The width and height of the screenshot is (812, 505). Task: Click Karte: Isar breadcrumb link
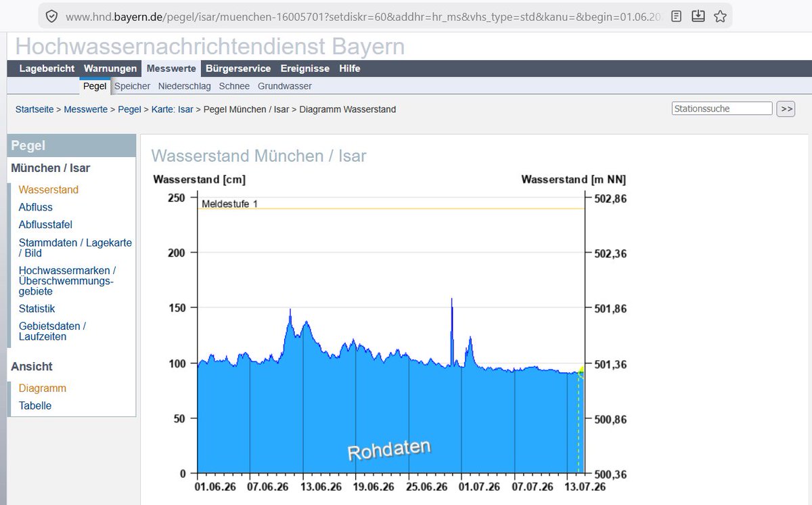[172, 109]
